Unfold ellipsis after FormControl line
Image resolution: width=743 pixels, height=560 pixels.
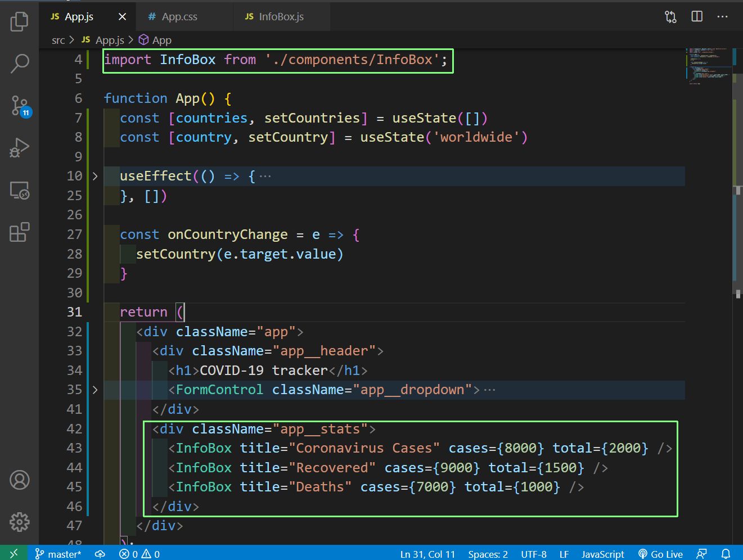[x=489, y=390]
